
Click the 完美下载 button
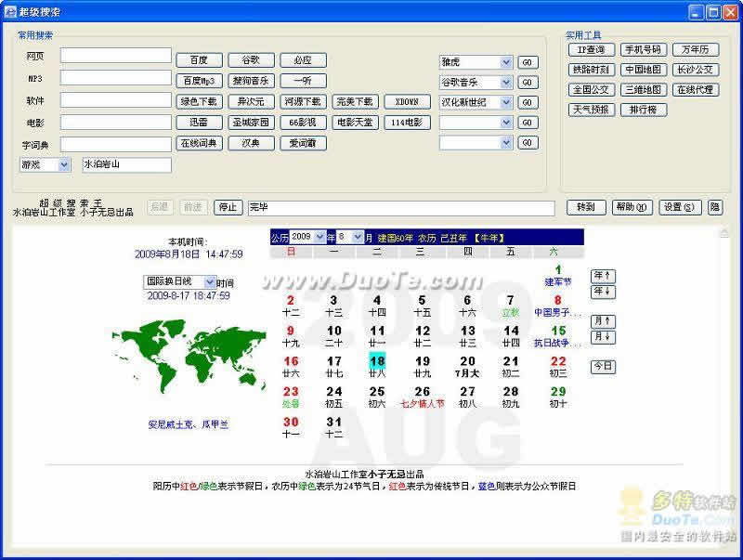click(x=356, y=102)
